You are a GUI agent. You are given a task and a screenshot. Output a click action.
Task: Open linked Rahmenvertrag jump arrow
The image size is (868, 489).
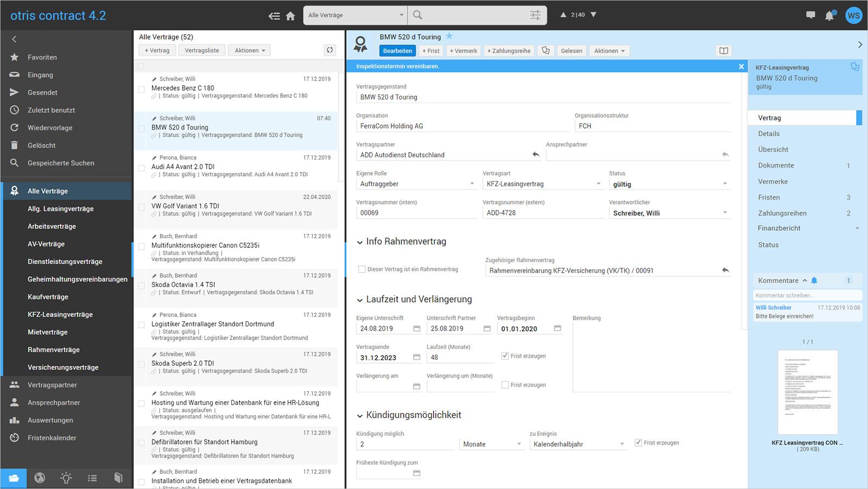tap(725, 270)
